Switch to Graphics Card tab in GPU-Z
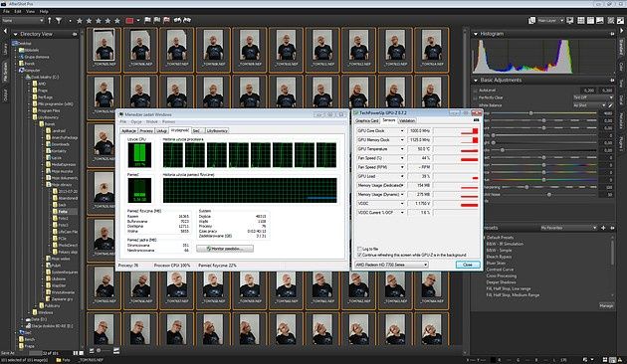The height and width of the screenshot is (364, 627). [366, 120]
